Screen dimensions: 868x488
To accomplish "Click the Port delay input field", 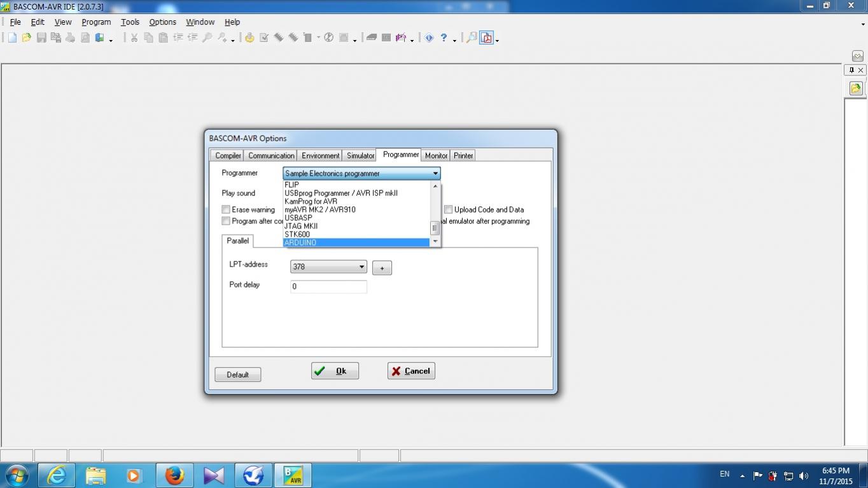I will (x=328, y=286).
